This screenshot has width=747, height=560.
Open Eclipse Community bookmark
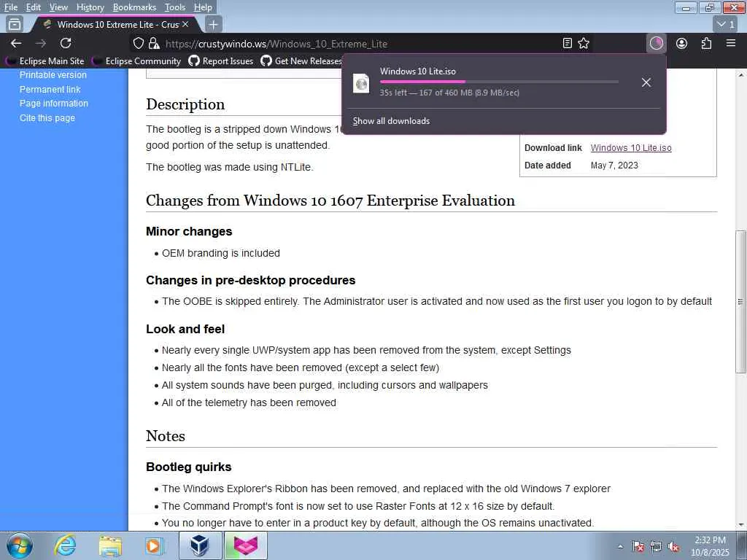pos(136,61)
